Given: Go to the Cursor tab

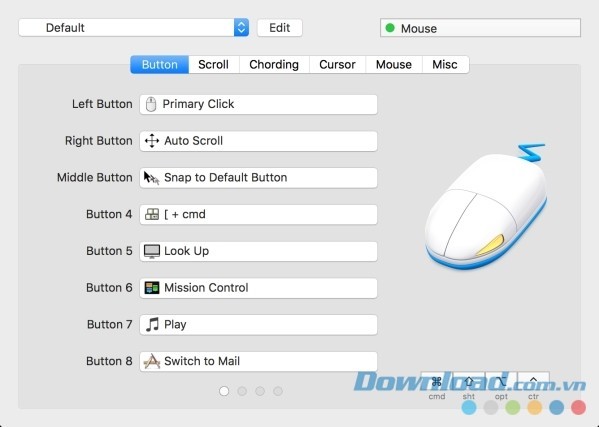Looking at the screenshot, I should pyautogui.click(x=337, y=64).
